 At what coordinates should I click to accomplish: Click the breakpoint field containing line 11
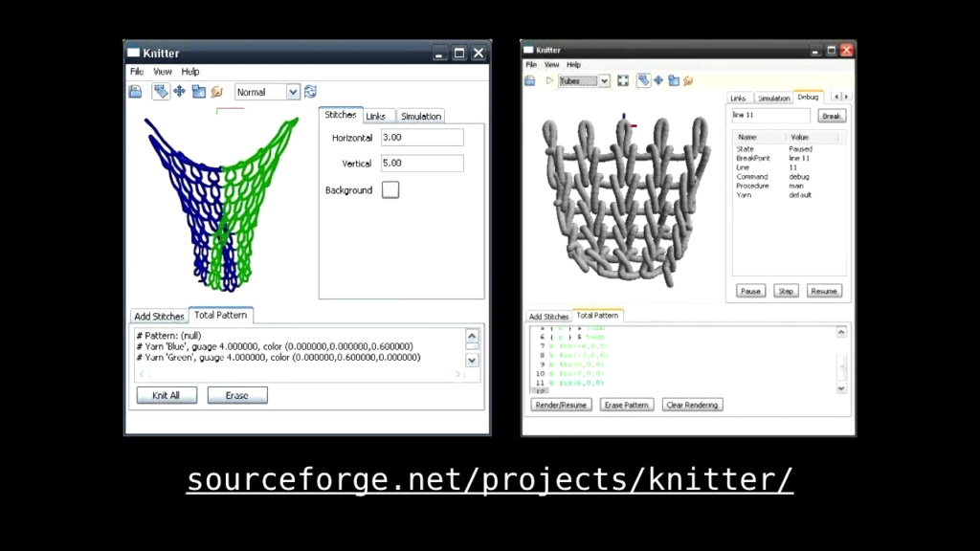click(x=770, y=116)
